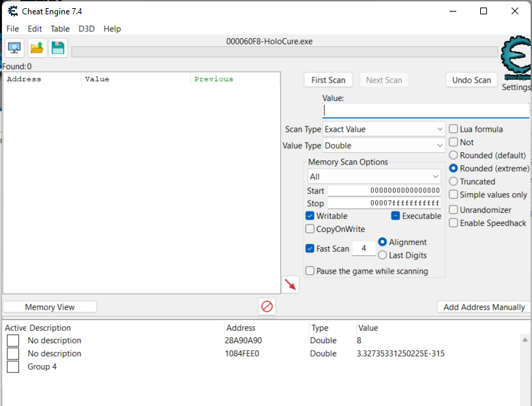Open the process selector computer icon
This screenshot has width=532, height=406.
[14, 48]
